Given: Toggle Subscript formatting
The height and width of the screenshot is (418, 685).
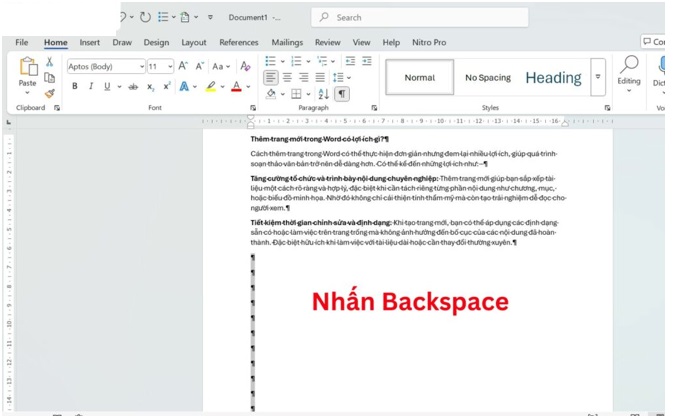Looking at the screenshot, I should pos(150,87).
